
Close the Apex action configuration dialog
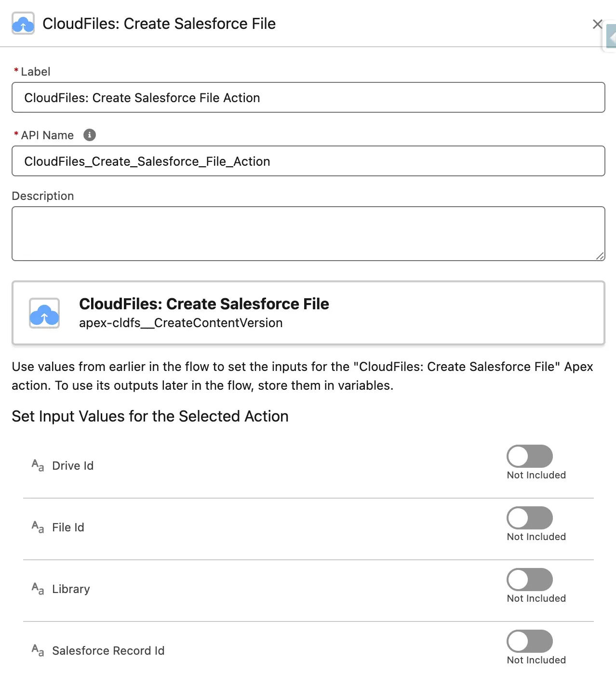pos(598,24)
